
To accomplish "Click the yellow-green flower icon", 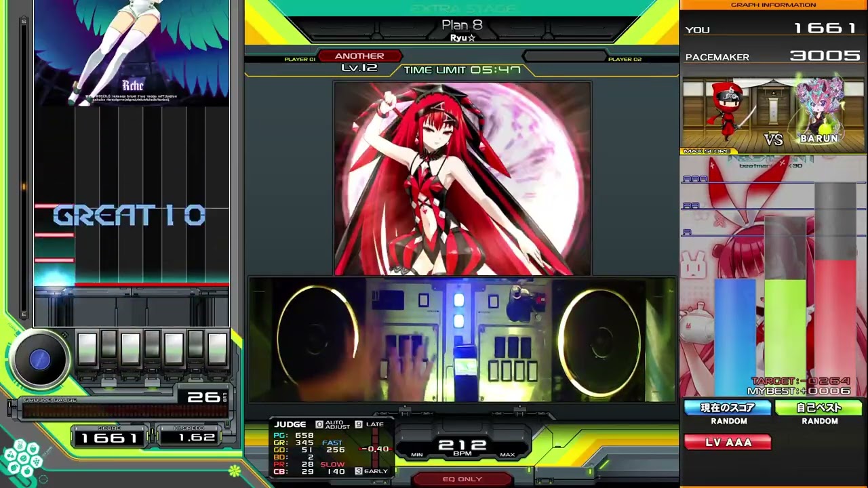I will 235,470.
